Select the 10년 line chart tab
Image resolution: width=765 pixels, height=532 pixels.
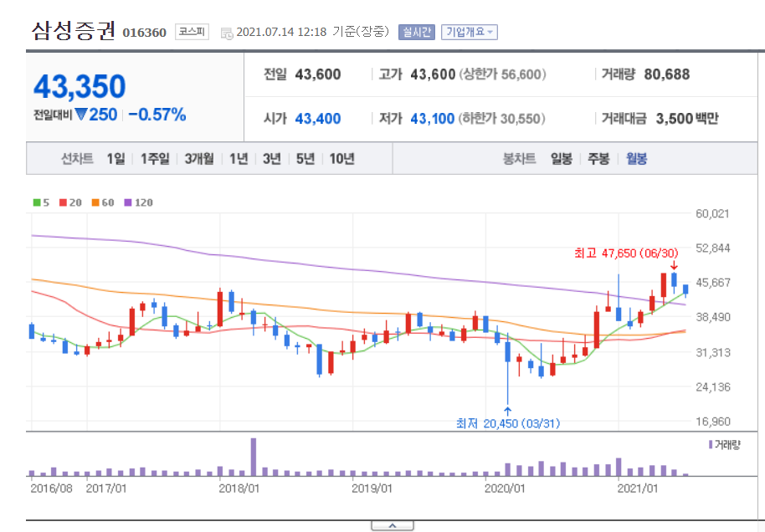tap(341, 158)
